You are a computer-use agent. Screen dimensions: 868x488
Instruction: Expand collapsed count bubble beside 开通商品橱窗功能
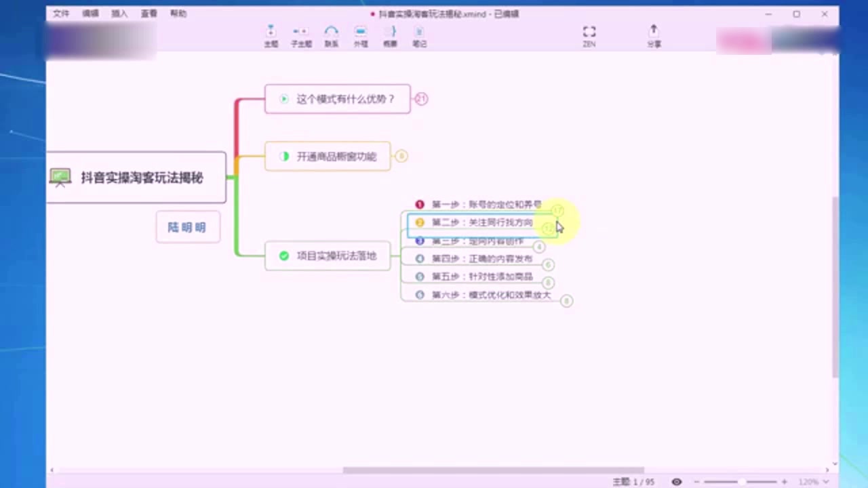click(401, 156)
